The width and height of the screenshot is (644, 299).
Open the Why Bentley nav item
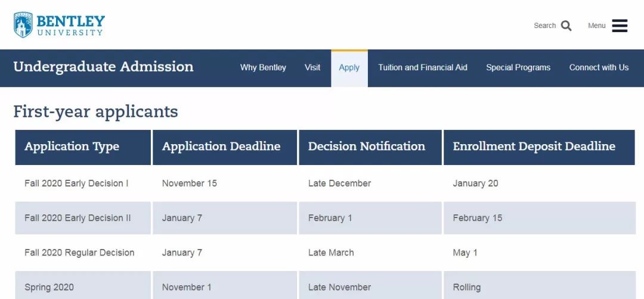point(263,68)
